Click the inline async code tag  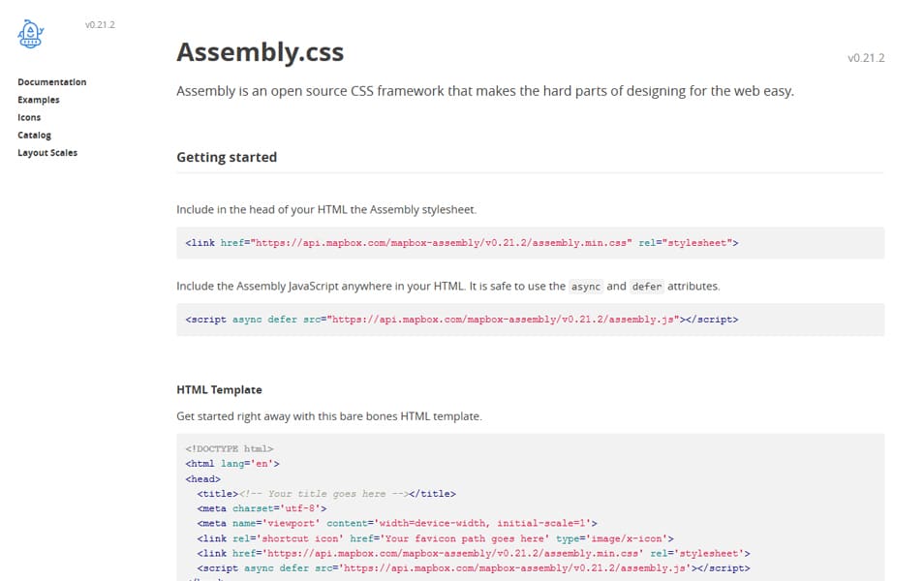point(586,287)
